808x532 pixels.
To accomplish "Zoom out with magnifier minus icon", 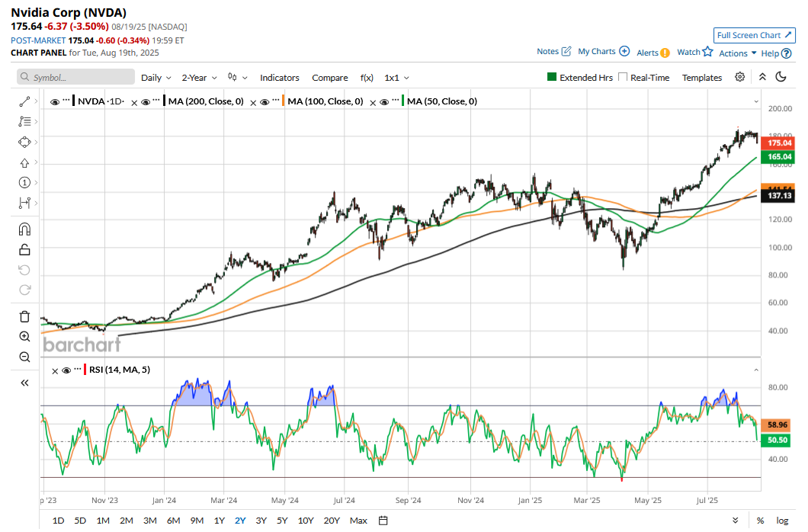I will [24, 357].
